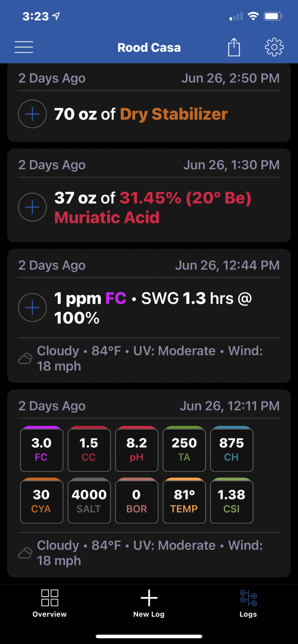Select the 250 TA reading tile
Viewport: 298px width, 644px height.
click(x=184, y=449)
